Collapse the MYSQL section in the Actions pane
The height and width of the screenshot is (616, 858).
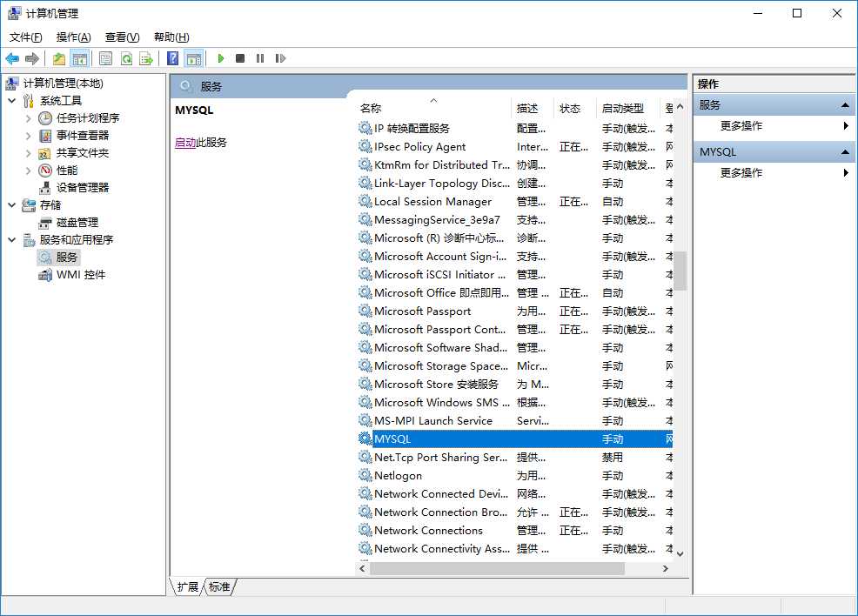tap(845, 152)
